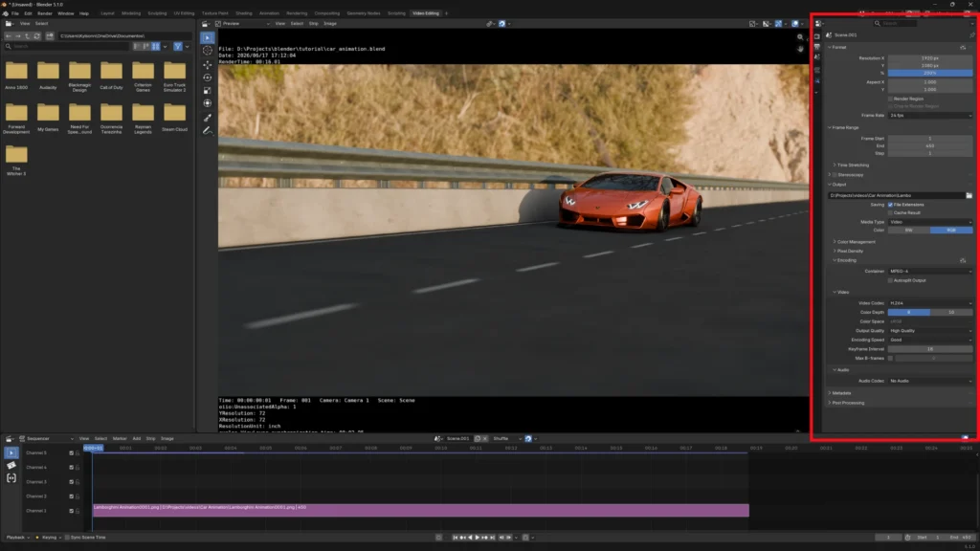Select the Cursor tool in preview toolbar
This screenshot has height=551, width=980.
click(208, 51)
